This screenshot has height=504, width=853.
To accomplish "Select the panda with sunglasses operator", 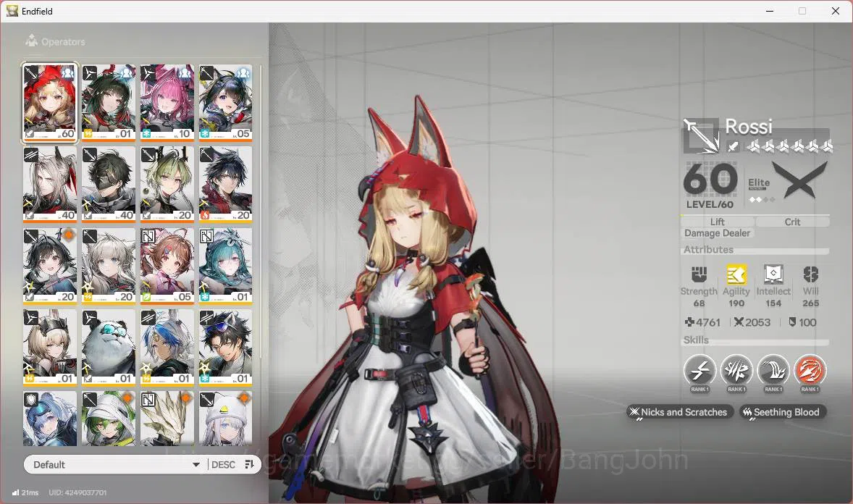I will 109,348.
